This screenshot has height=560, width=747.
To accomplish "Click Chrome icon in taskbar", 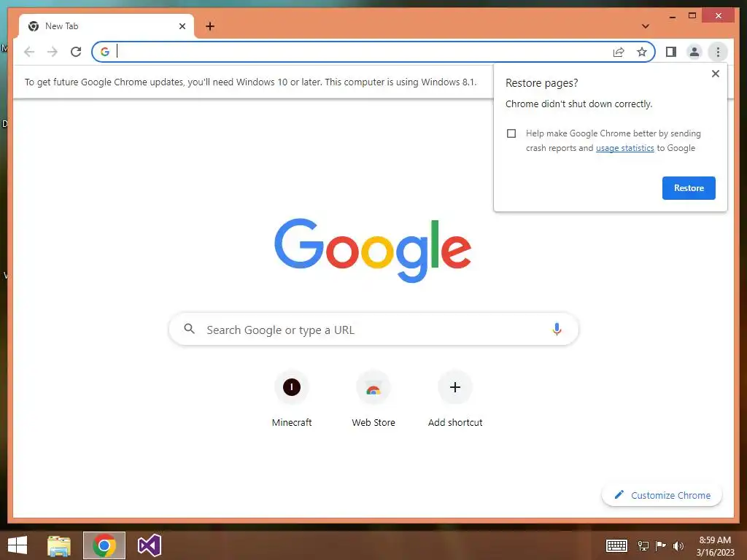I will pyautogui.click(x=104, y=545).
